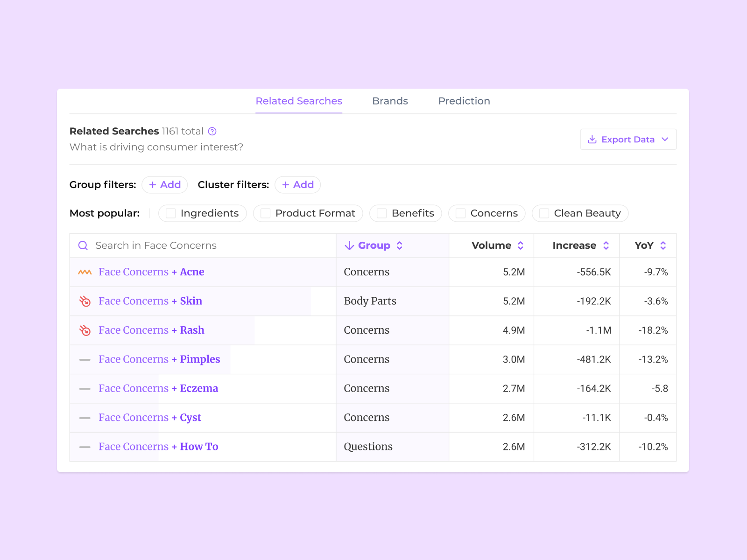
Task: Switch to the Brands tab
Action: click(390, 101)
